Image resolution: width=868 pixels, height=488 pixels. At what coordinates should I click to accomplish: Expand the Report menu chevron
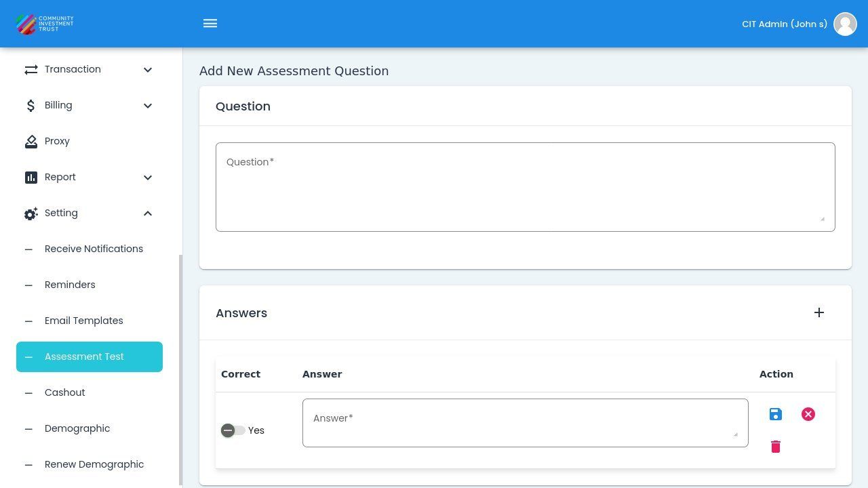(148, 178)
